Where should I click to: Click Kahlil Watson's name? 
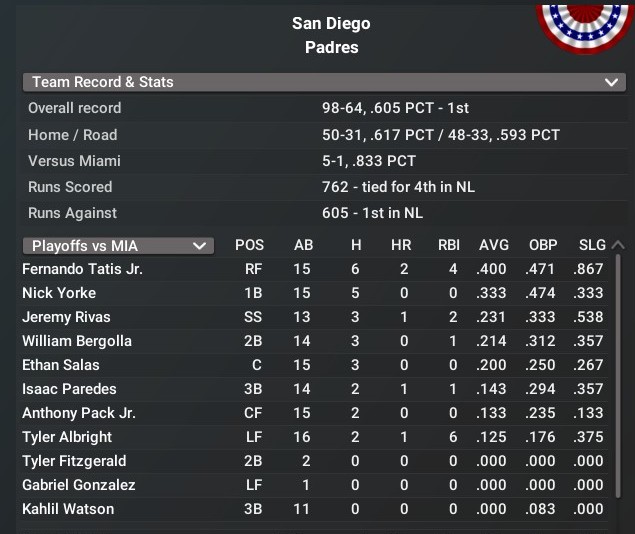(68, 509)
